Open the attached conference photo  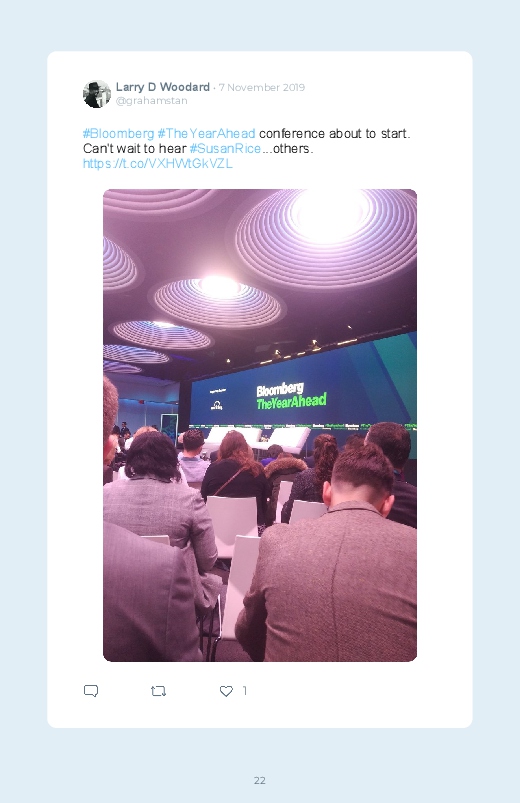pos(260,425)
